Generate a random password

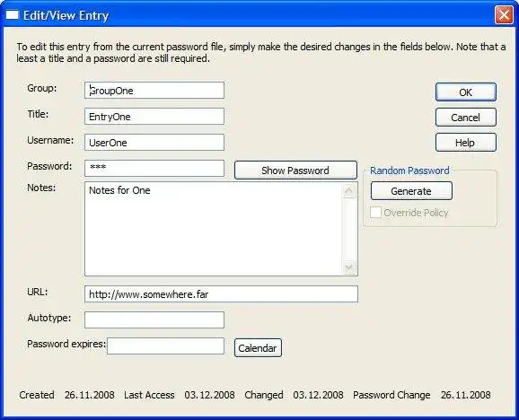point(411,191)
